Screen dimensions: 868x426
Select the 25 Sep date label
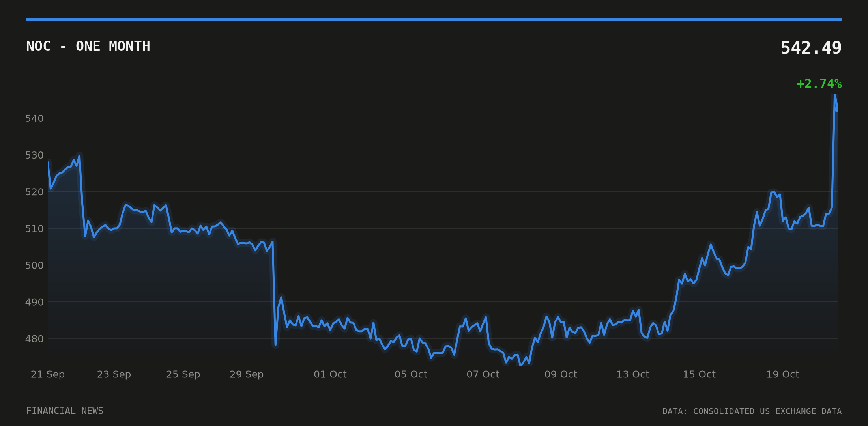tap(183, 374)
